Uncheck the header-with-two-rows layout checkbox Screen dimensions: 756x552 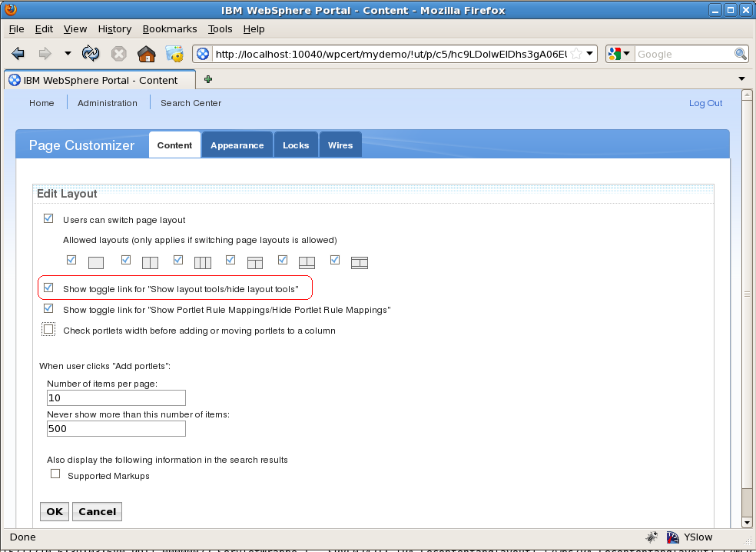(x=335, y=260)
